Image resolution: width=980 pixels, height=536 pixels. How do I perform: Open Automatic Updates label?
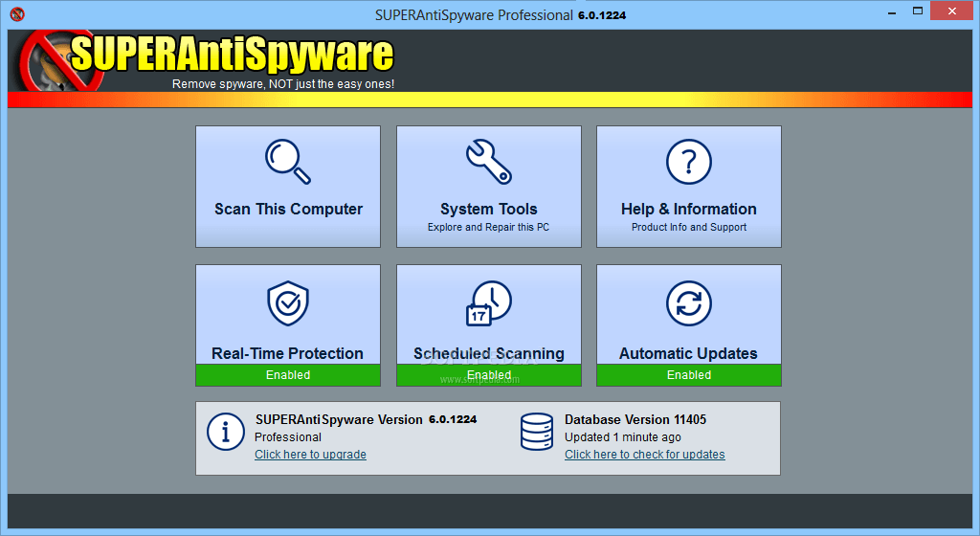pos(688,353)
